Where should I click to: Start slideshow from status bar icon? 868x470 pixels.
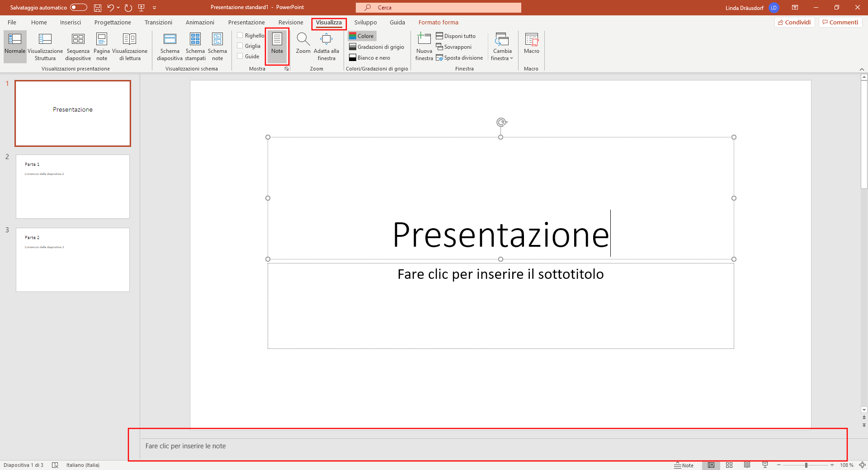pos(765,465)
